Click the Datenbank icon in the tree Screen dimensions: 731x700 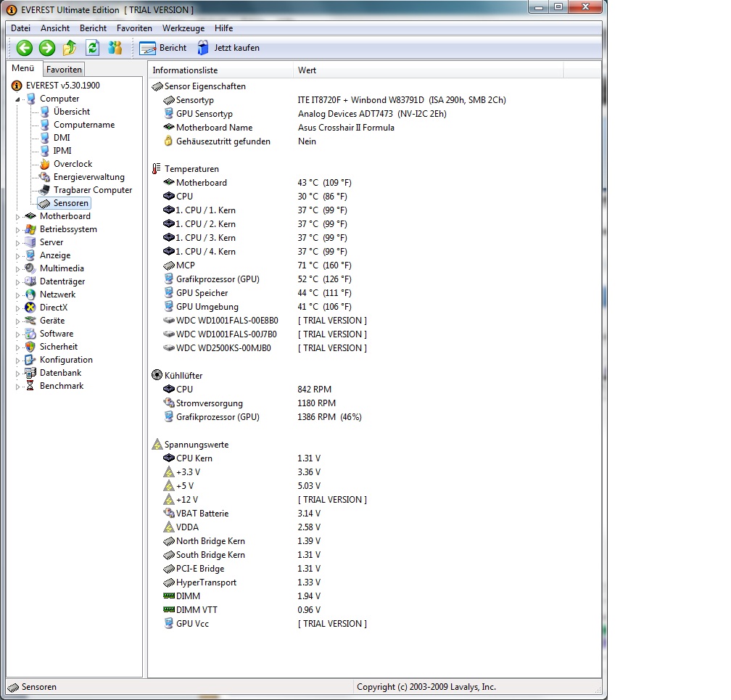(x=30, y=373)
